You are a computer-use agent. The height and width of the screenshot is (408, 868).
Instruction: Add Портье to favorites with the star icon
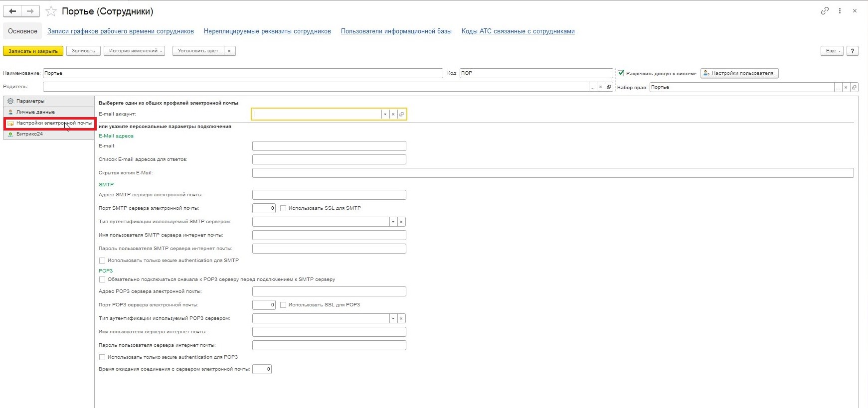pyautogui.click(x=51, y=11)
